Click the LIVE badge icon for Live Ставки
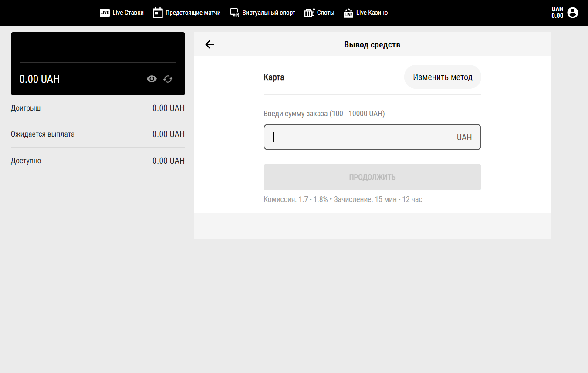 [105, 13]
